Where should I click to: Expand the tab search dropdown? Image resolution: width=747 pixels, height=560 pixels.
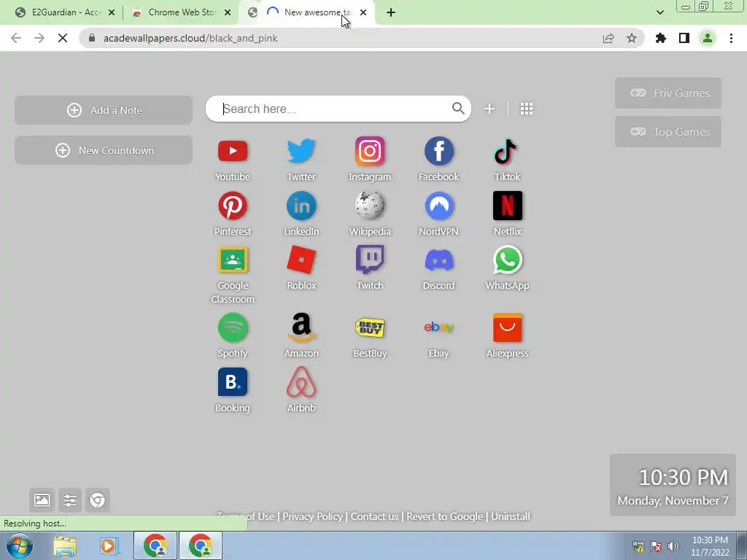pos(659,12)
